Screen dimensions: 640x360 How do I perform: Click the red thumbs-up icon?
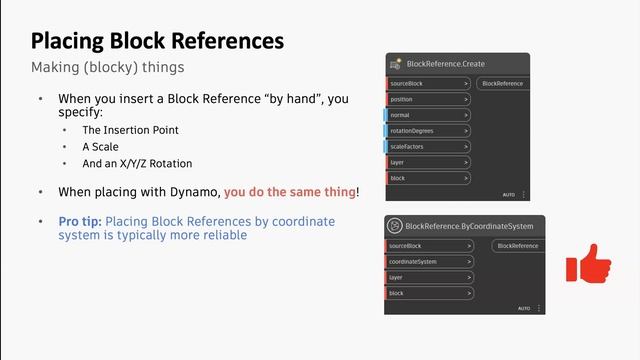[x=588, y=264]
